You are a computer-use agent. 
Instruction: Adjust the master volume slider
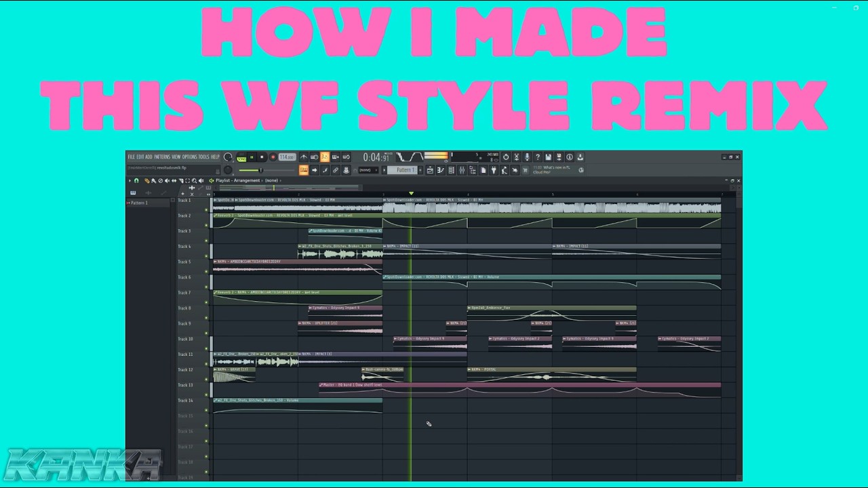point(267,170)
